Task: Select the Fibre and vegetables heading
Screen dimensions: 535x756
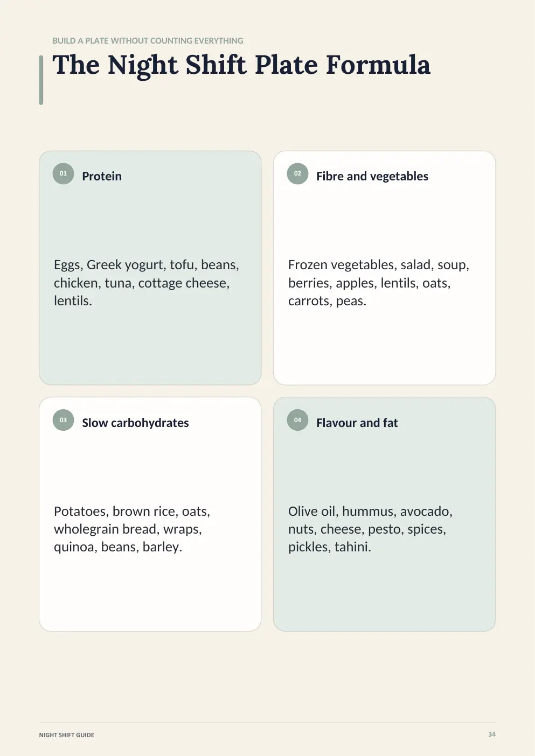Action: [x=372, y=176]
